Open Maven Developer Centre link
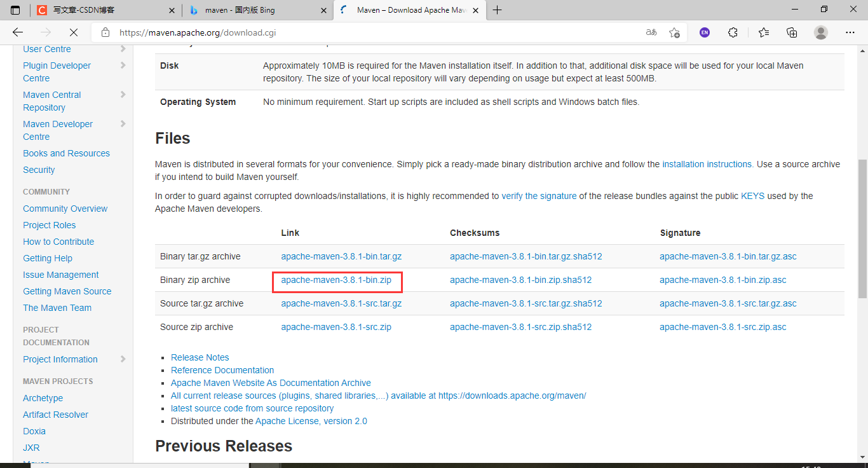868x468 pixels. pos(58,130)
